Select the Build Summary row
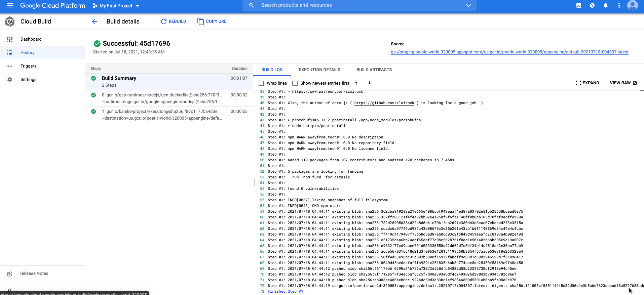 pyautogui.click(x=169, y=82)
